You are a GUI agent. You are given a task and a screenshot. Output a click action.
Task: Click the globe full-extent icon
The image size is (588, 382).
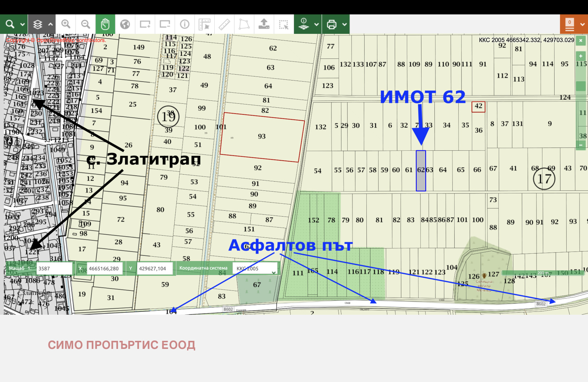125,24
